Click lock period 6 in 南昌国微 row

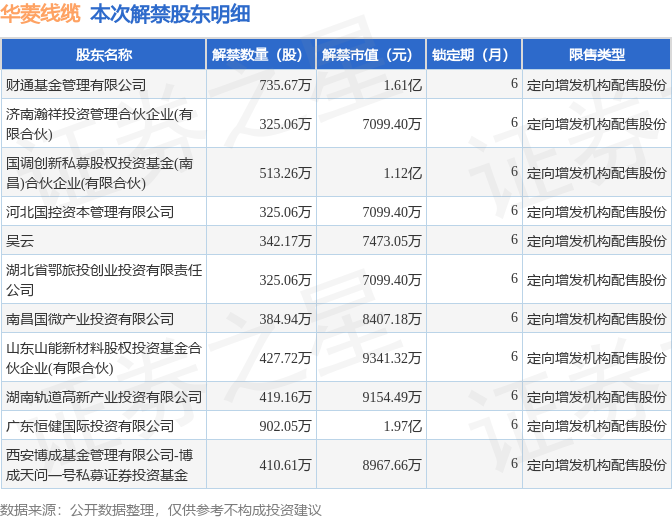pyautogui.click(x=514, y=318)
